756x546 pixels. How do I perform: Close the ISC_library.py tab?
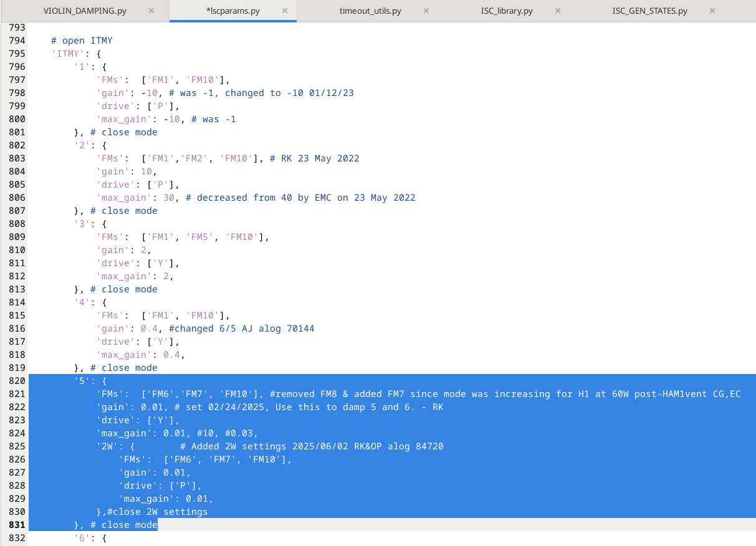[x=558, y=11]
